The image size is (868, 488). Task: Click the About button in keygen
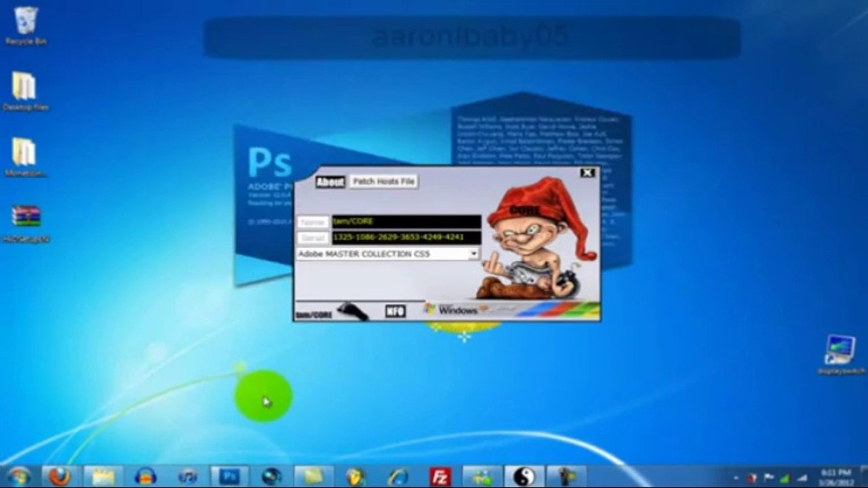click(x=330, y=182)
